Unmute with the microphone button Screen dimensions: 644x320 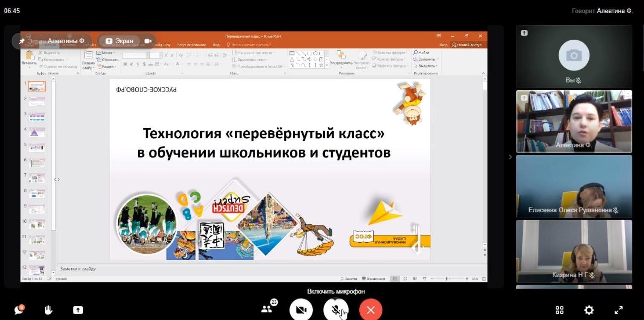click(336, 310)
